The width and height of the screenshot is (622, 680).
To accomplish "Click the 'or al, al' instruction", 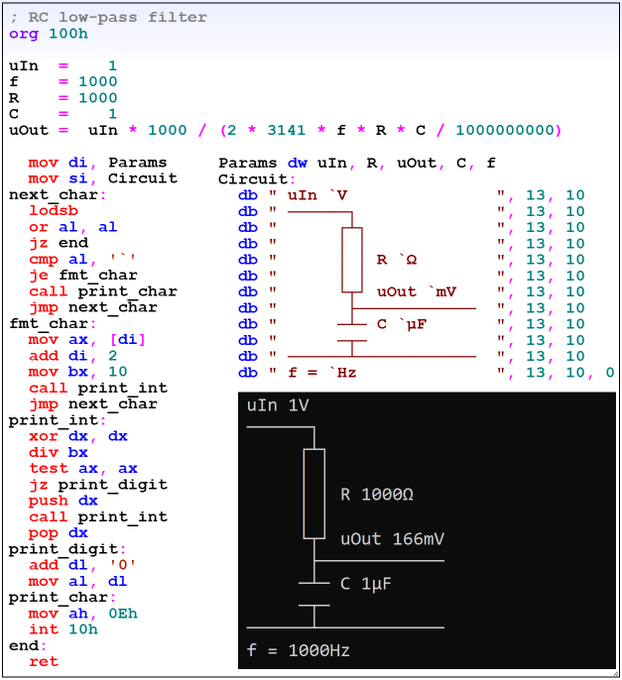I will click(x=73, y=227).
